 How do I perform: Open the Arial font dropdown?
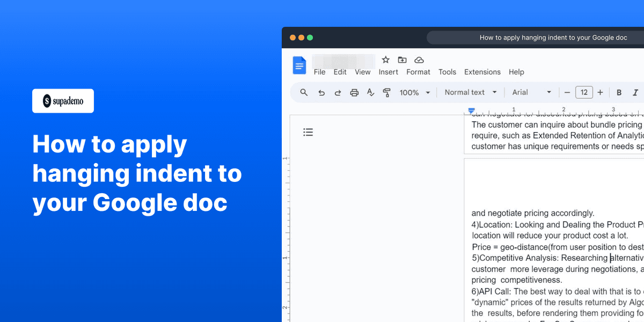tap(531, 92)
